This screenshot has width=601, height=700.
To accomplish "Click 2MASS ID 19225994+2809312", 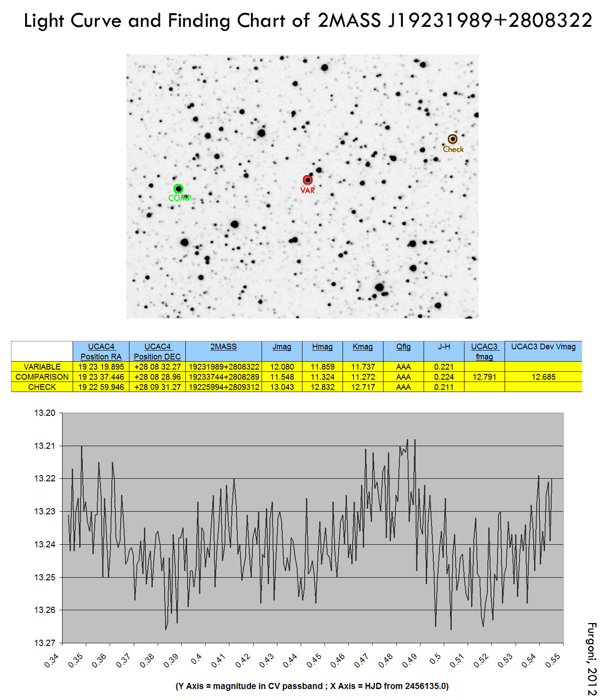I will click(x=224, y=387).
